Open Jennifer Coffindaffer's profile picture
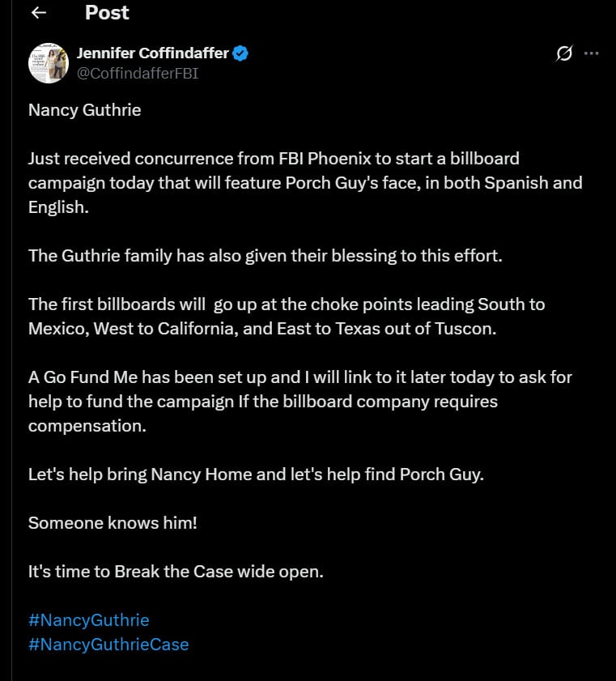 [x=48, y=63]
